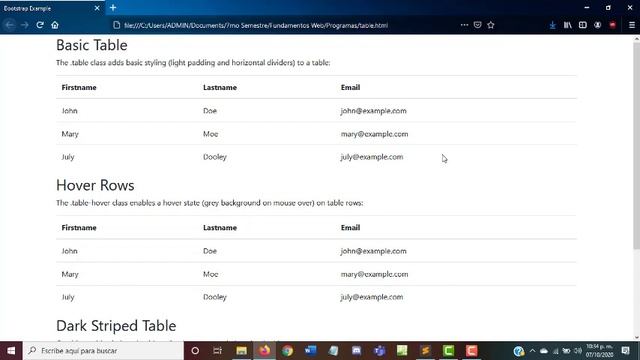Image resolution: width=640 pixels, height=360 pixels.
Task: Open Cortana circle icon on taskbar
Action: [x=195, y=351]
